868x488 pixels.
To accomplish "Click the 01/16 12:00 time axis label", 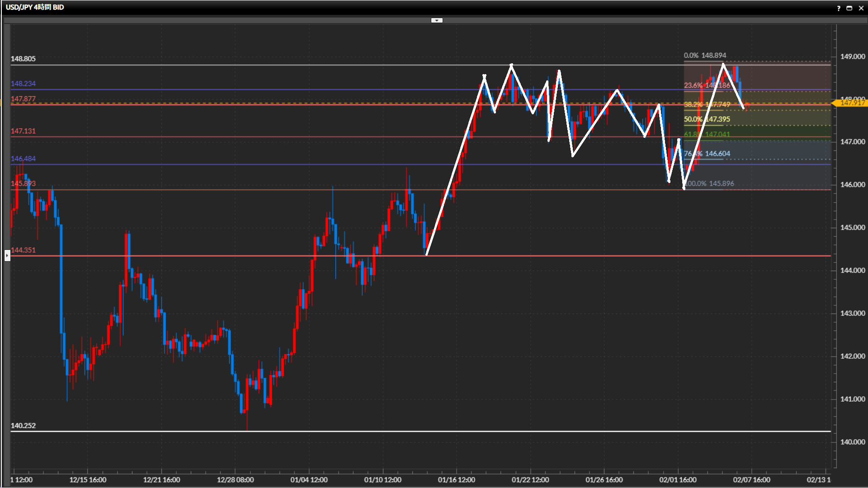I will 456,480.
